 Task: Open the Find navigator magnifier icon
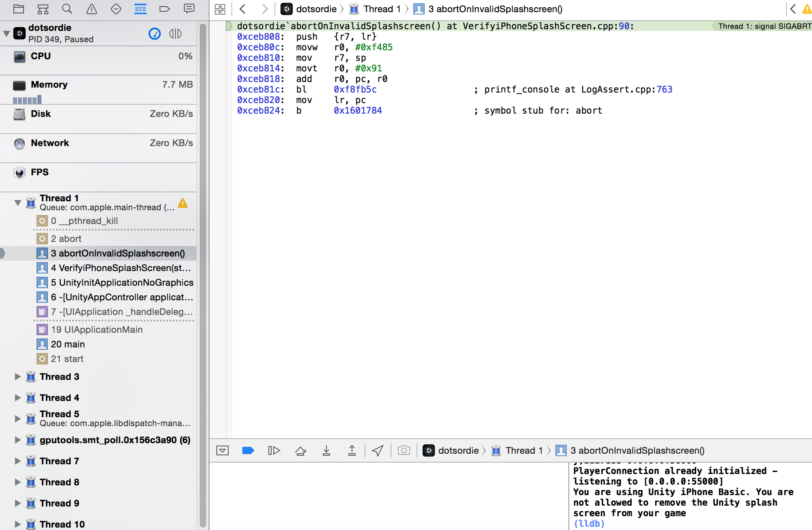click(67, 9)
